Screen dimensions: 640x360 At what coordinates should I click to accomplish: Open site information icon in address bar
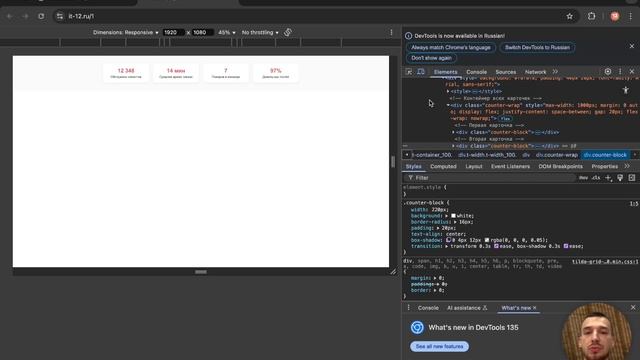[x=60, y=16]
